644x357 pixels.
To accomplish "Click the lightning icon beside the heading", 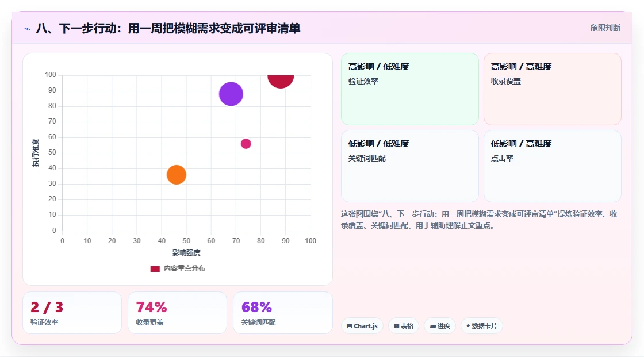I will point(28,29).
